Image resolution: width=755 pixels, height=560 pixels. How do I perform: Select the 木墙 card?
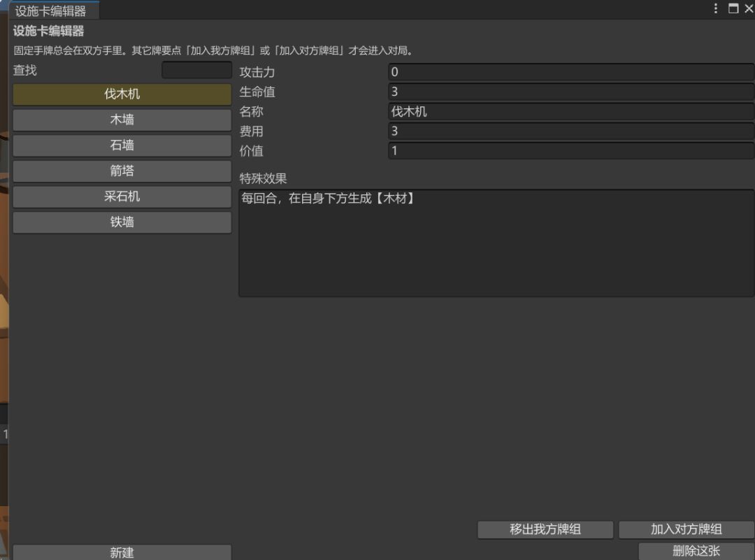[x=122, y=120]
